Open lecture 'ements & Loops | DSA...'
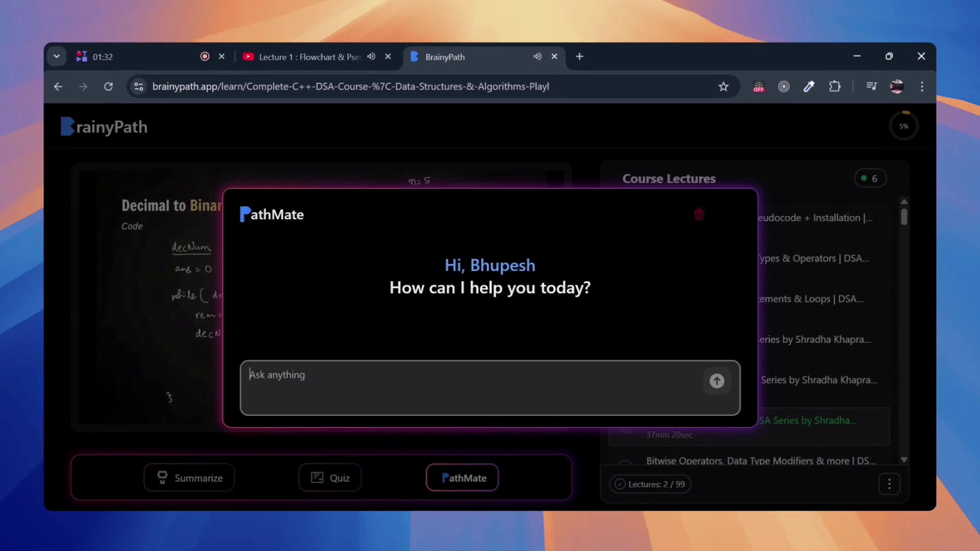 (x=811, y=298)
